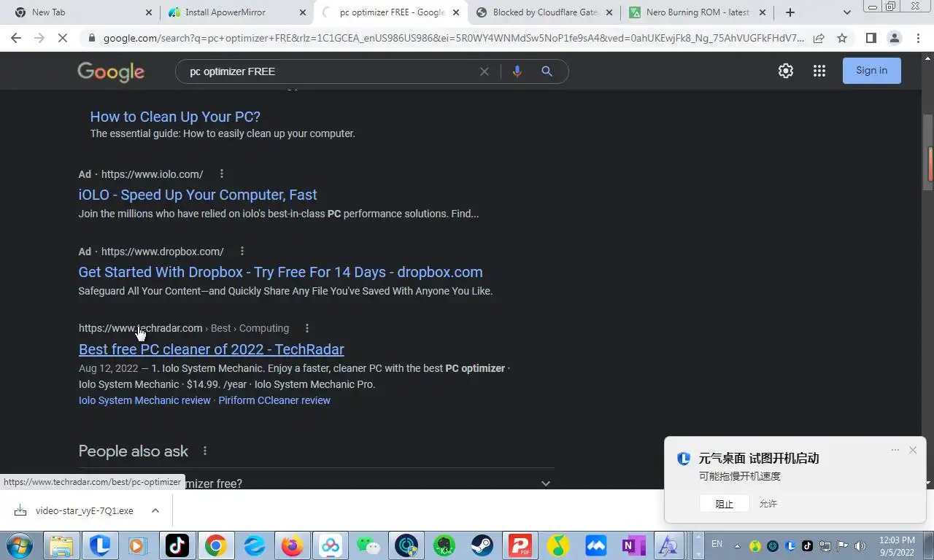Go to Google home via logo
This screenshot has height=560, width=934.
click(111, 71)
